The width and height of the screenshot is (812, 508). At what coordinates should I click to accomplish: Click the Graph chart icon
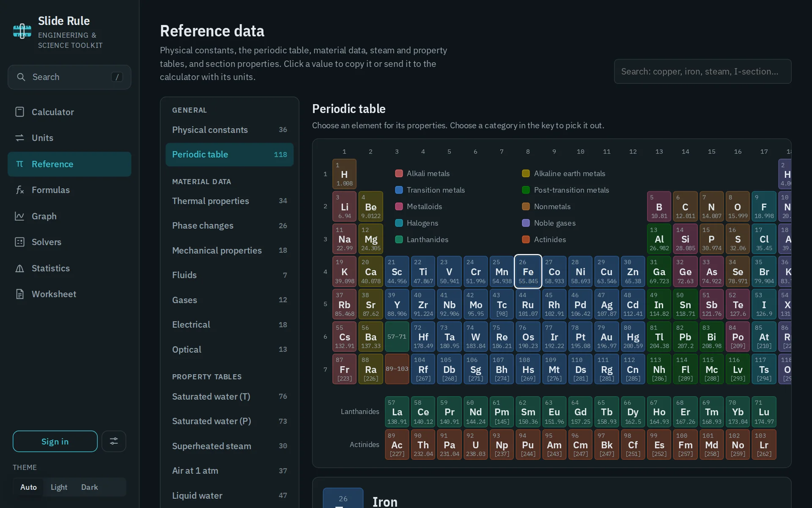[x=19, y=216]
